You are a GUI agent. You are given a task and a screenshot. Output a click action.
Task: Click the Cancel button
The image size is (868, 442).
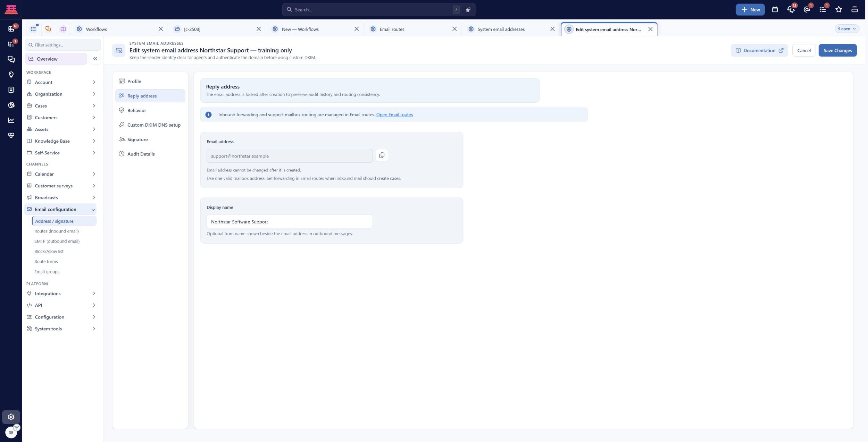pos(804,50)
